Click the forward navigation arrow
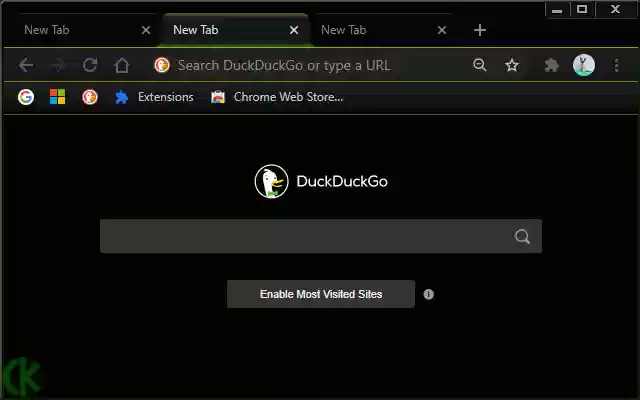Image resolution: width=640 pixels, height=400 pixels. click(58, 65)
